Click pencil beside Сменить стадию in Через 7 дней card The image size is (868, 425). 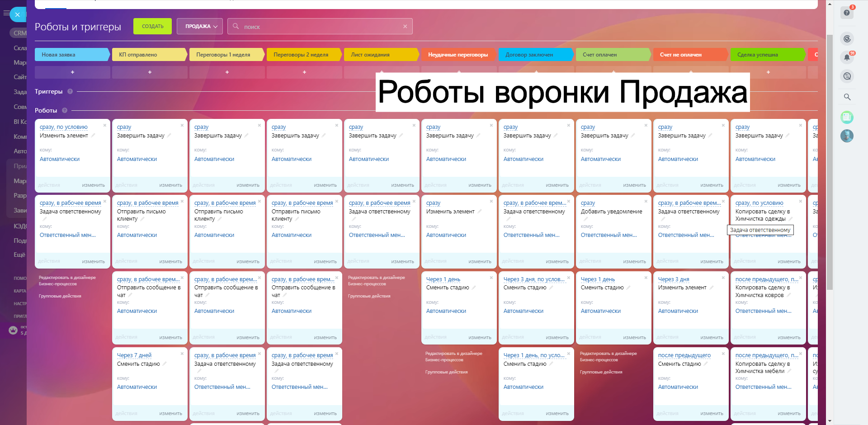165,364
